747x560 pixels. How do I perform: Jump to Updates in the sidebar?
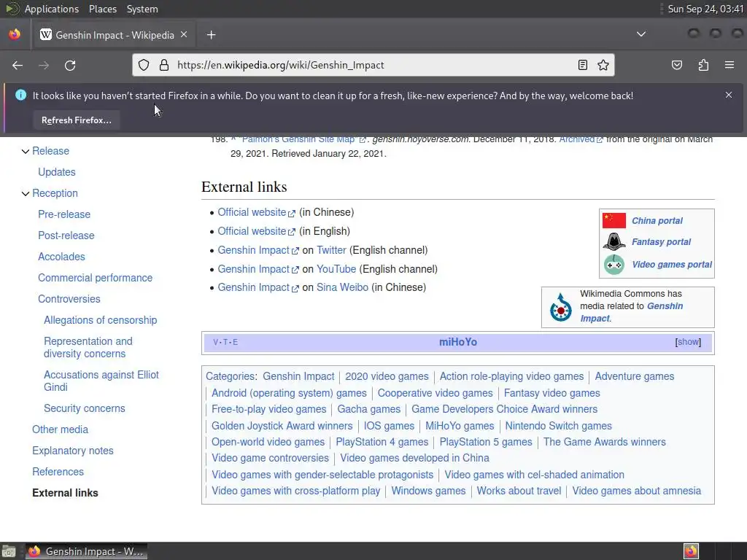pyautogui.click(x=57, y=172)
